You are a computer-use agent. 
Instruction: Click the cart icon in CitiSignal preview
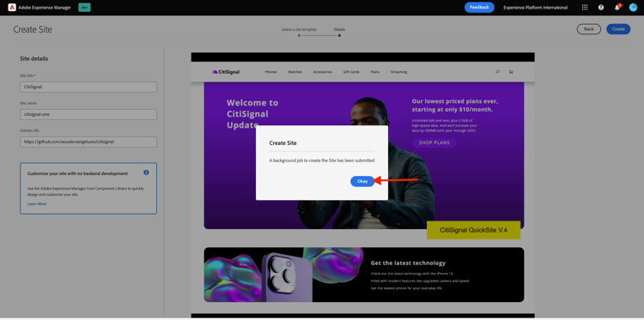pyautogui.click(x=511, y=72)
